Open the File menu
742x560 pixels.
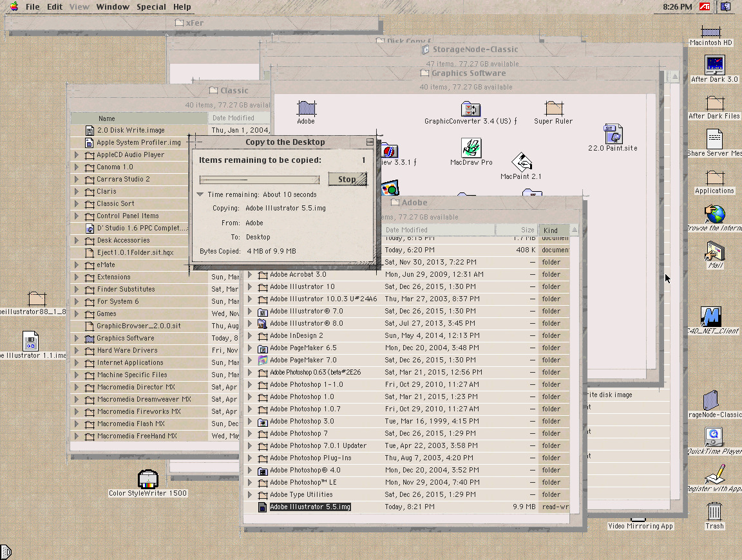(x=33, y=6)
